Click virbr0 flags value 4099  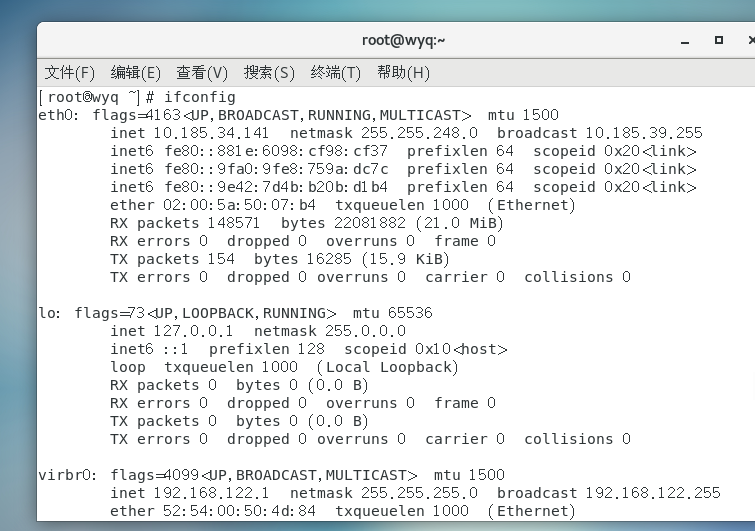point(181,476)
